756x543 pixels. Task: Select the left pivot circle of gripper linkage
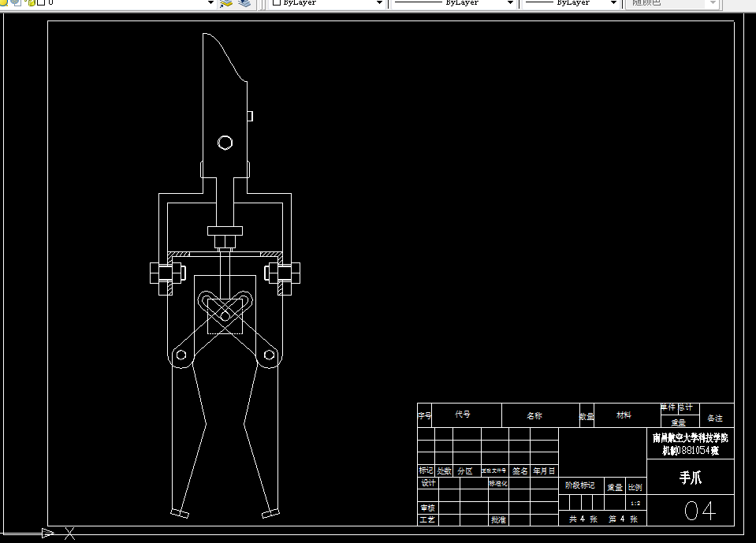click(x=181, y=355)
